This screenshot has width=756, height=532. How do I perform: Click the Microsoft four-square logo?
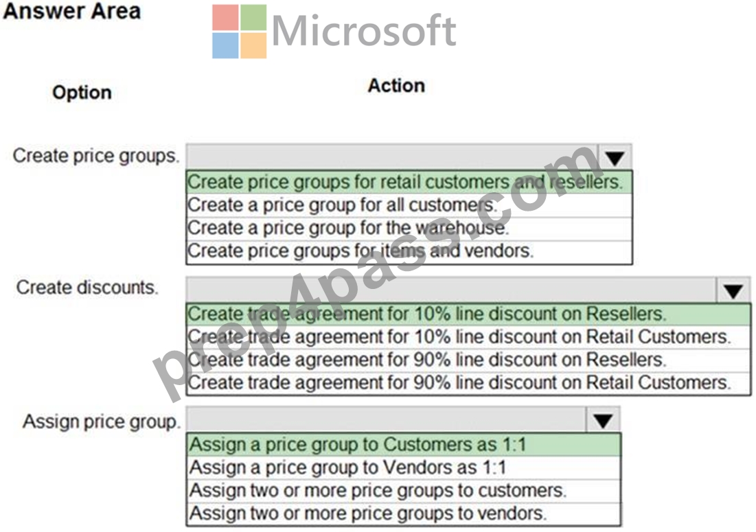239,32
